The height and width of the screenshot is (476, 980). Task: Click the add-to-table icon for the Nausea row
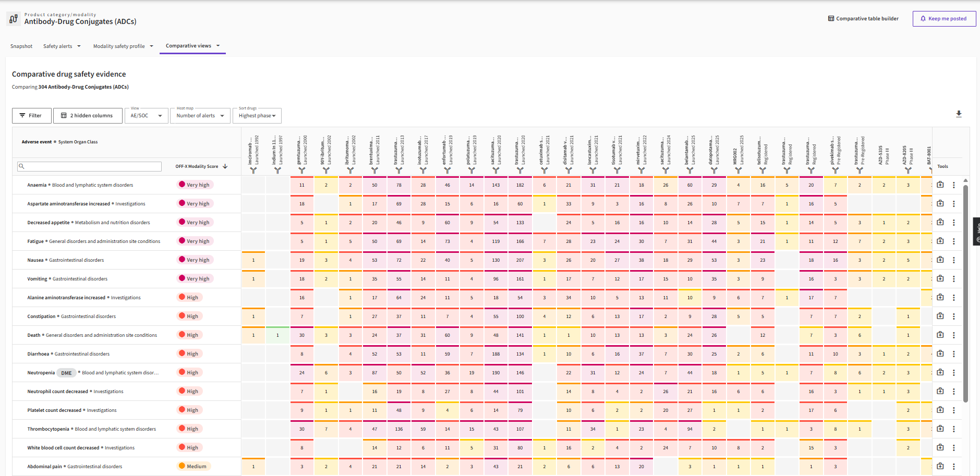[940, 260]
